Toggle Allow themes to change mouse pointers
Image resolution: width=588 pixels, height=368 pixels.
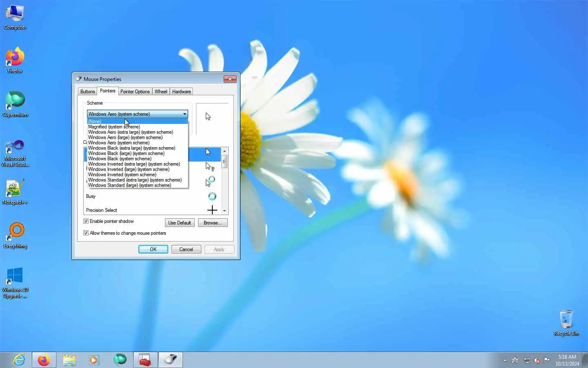(86, 233)
